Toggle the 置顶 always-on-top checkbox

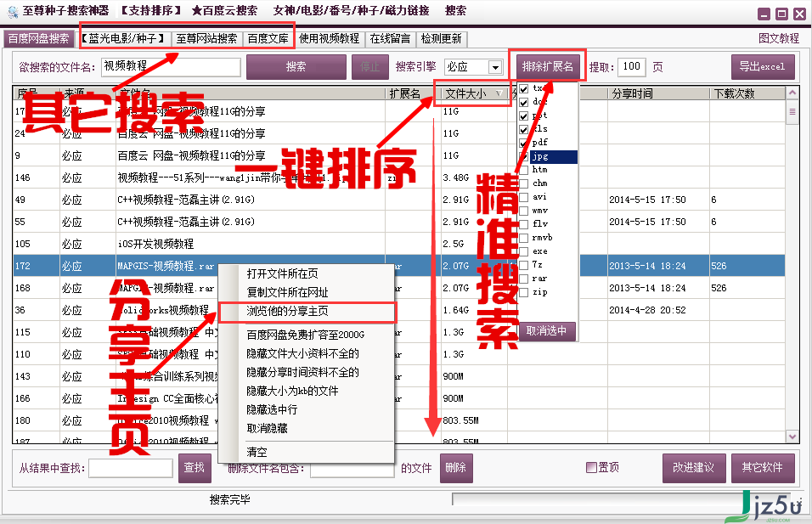click(591, 468)
